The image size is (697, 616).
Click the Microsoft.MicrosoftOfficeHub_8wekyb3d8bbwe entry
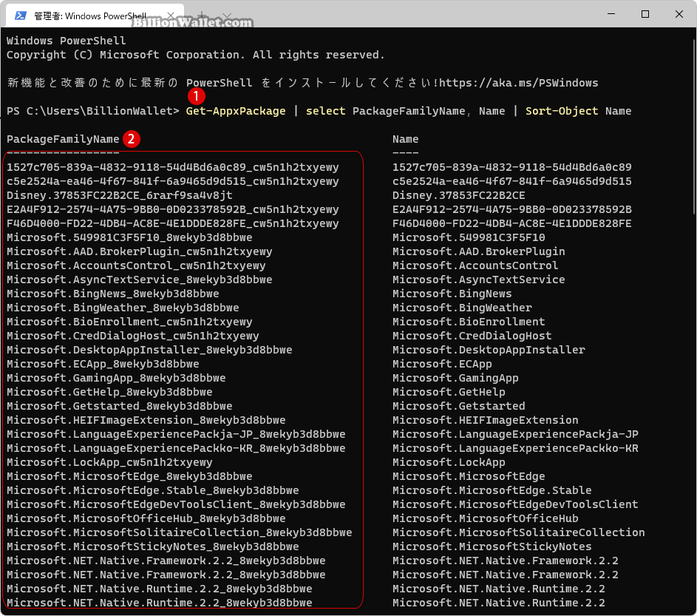click(146, 518)
